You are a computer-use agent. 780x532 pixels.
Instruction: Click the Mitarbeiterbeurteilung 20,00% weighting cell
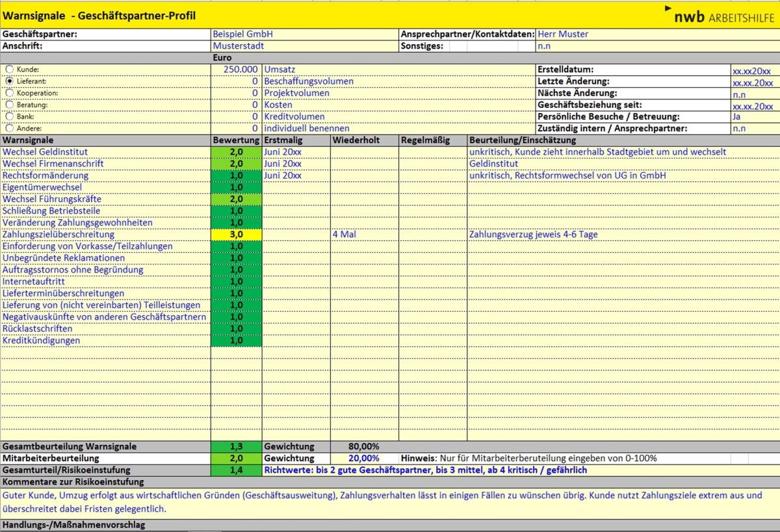point(364,458)
